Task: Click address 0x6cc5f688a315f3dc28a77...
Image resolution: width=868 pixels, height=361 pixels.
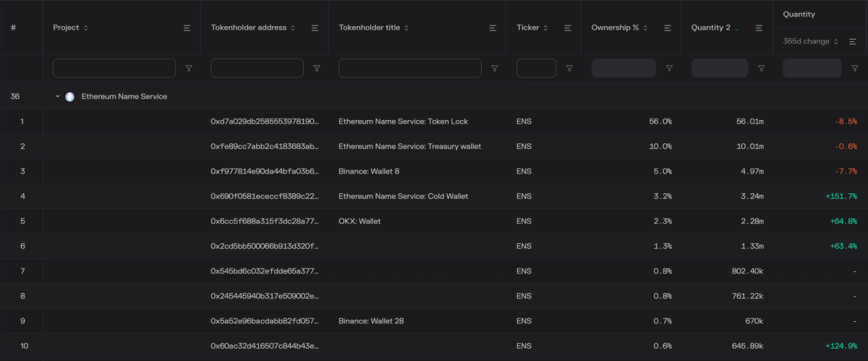Action: click(264, 221)
